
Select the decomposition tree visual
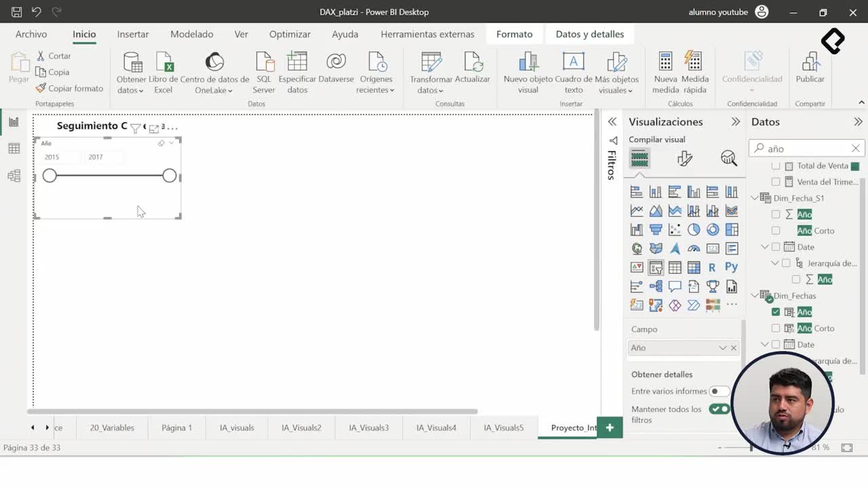[655, 287]
